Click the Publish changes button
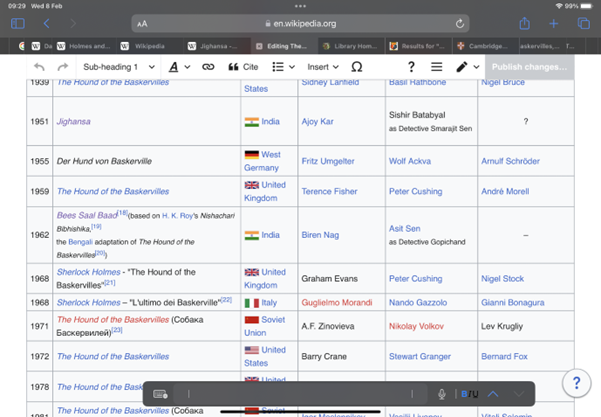 point(529,67)
